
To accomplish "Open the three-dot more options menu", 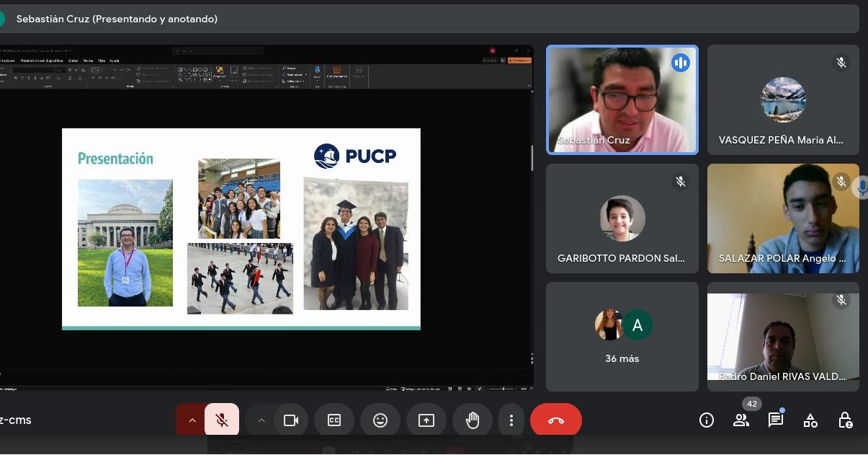I will pyautogui.click(x=511, y=420).
